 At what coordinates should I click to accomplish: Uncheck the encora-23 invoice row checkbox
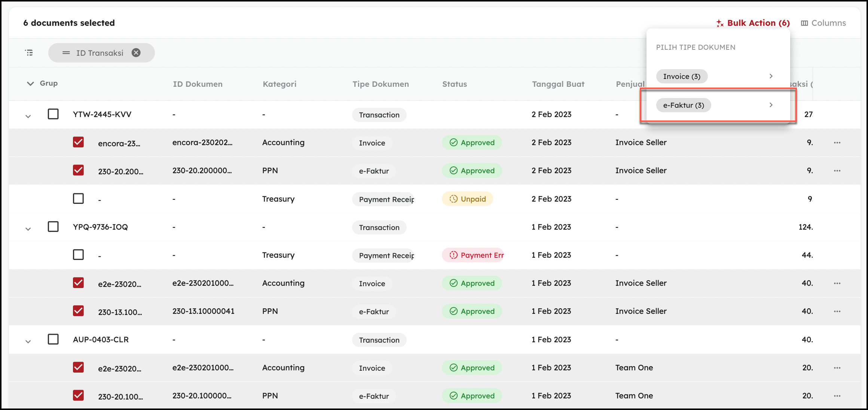tap(78, 142)
